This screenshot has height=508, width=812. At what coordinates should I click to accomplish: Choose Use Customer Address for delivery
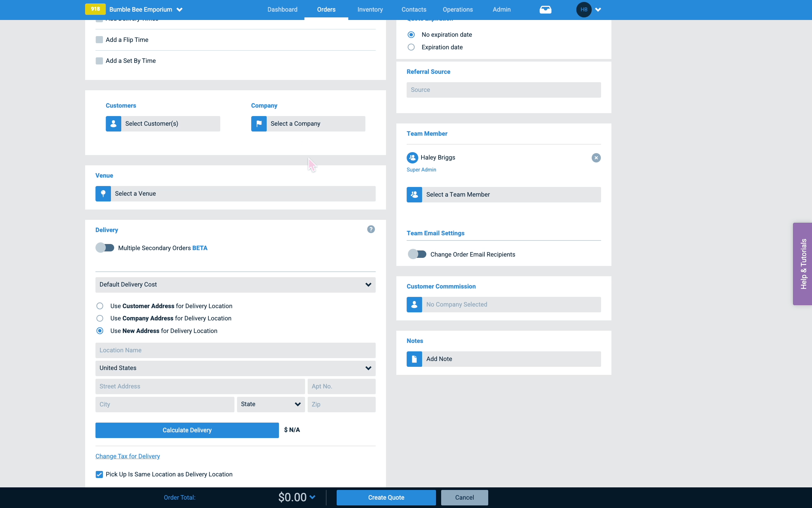coord(100,306)
